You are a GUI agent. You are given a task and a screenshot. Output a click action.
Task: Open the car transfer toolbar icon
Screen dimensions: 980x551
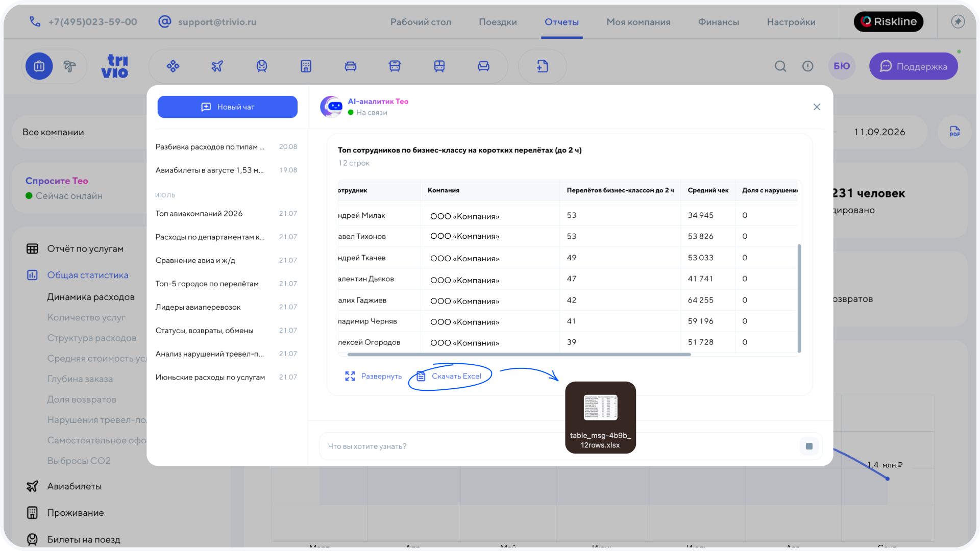351,66
